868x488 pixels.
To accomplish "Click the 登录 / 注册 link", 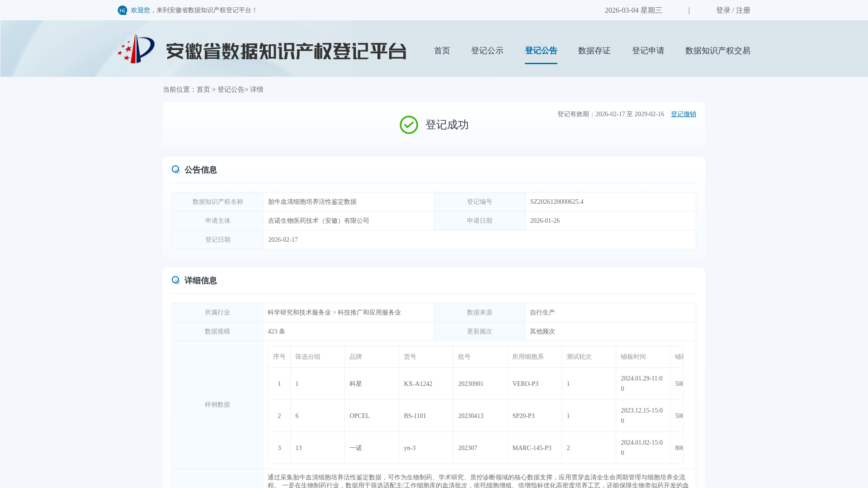I will tap(733, 10).
